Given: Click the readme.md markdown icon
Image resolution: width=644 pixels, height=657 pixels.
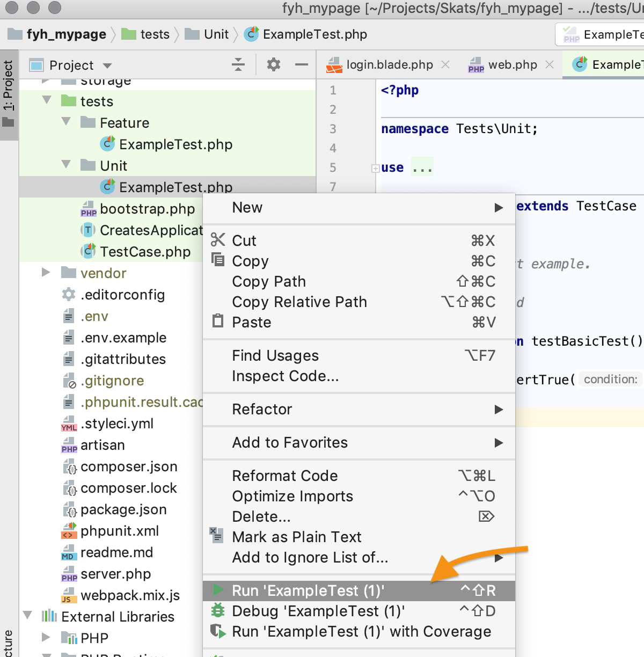Looking at the screenshot, I should [69, 553].
